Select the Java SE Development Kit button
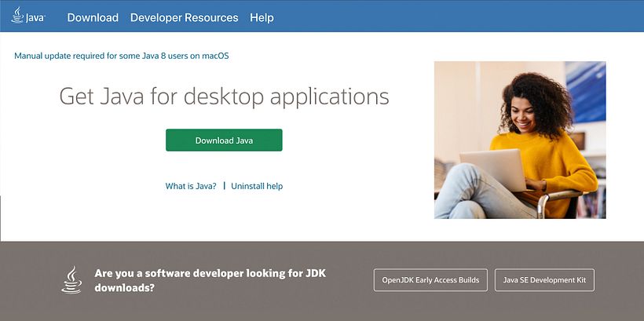Image resolution: width=644 pixels, height=321 pixels. [x=544, y=280]
